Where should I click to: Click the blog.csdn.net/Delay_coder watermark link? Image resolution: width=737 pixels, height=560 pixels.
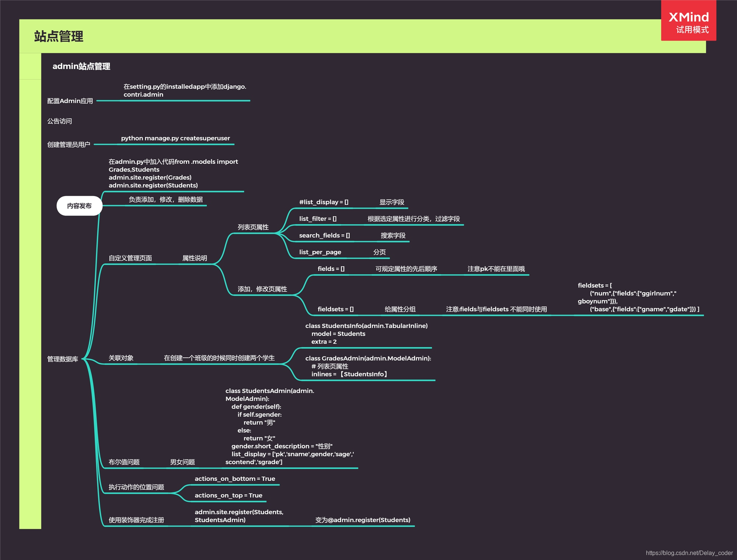(x=689, y=553)
